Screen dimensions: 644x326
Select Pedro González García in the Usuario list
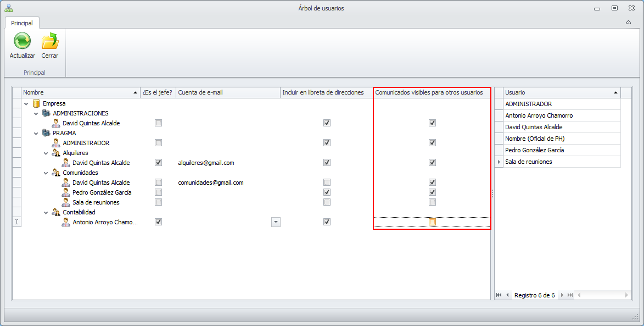(x=562, y=150)
